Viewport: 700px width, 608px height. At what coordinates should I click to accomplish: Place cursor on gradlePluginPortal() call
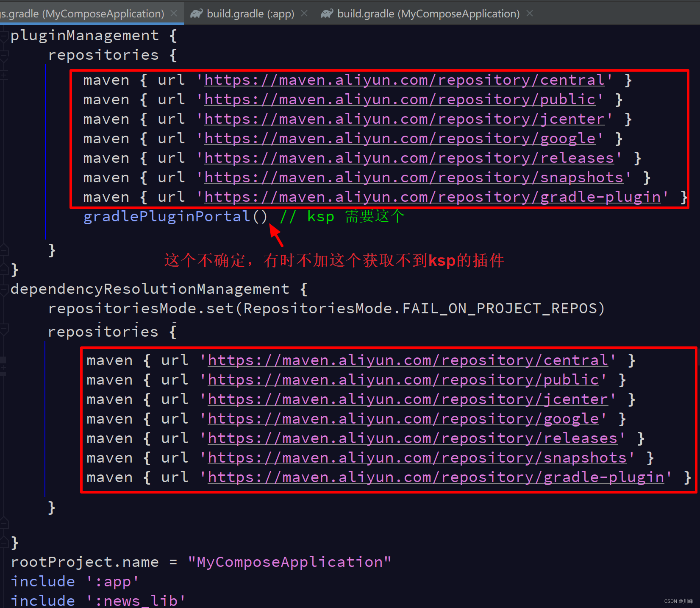click(175, 217)
